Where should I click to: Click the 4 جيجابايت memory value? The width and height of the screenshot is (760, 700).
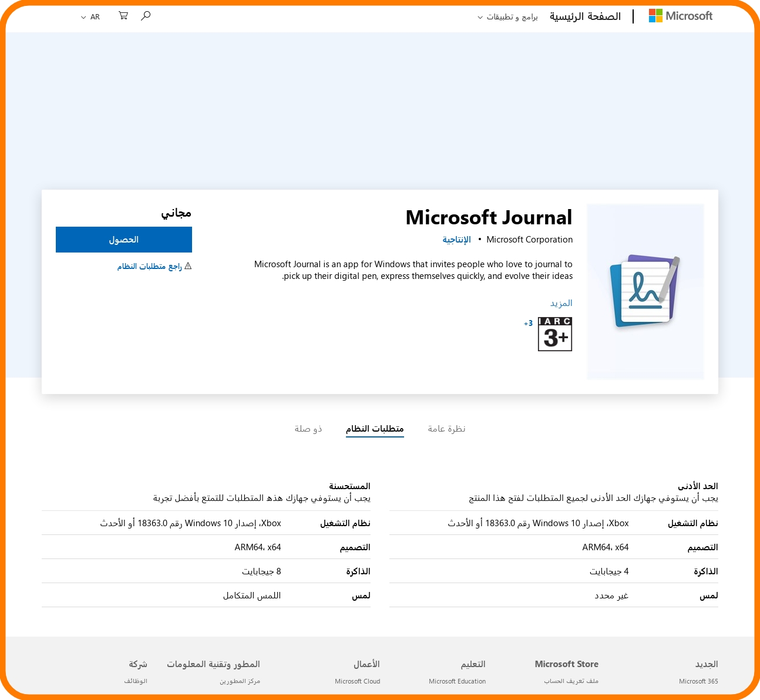click(609, 571)
